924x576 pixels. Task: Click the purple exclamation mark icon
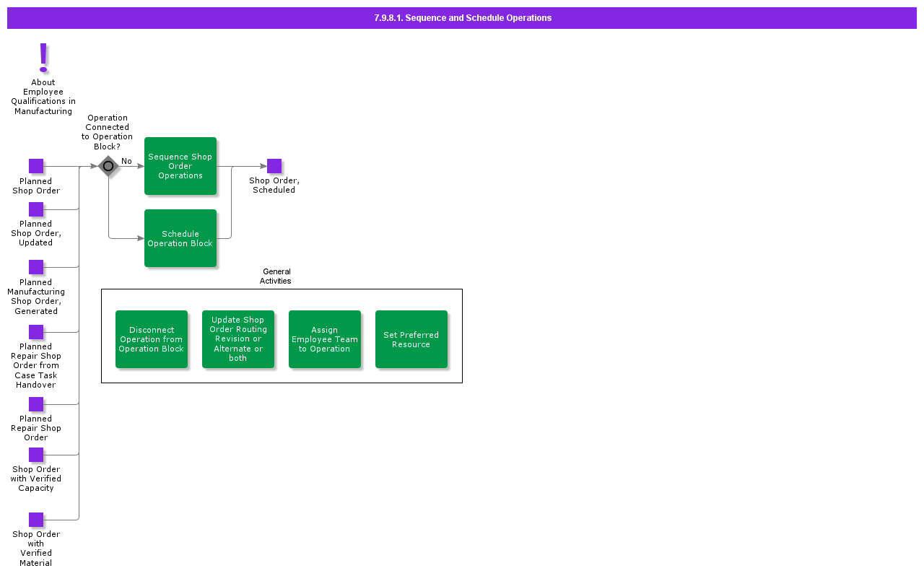tap(43, 58)
